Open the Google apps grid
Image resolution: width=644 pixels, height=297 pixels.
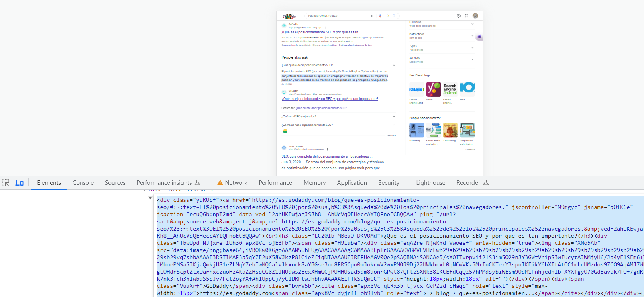click(467, 16)
